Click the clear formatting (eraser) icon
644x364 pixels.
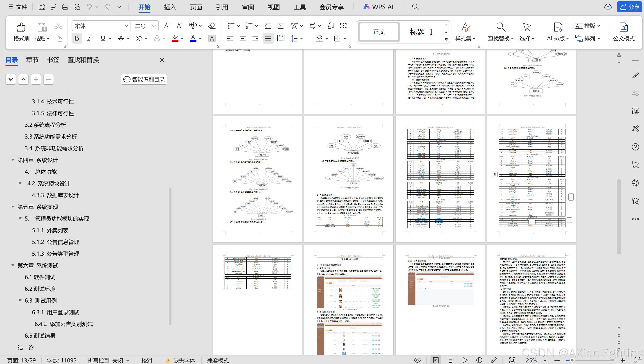212,25
